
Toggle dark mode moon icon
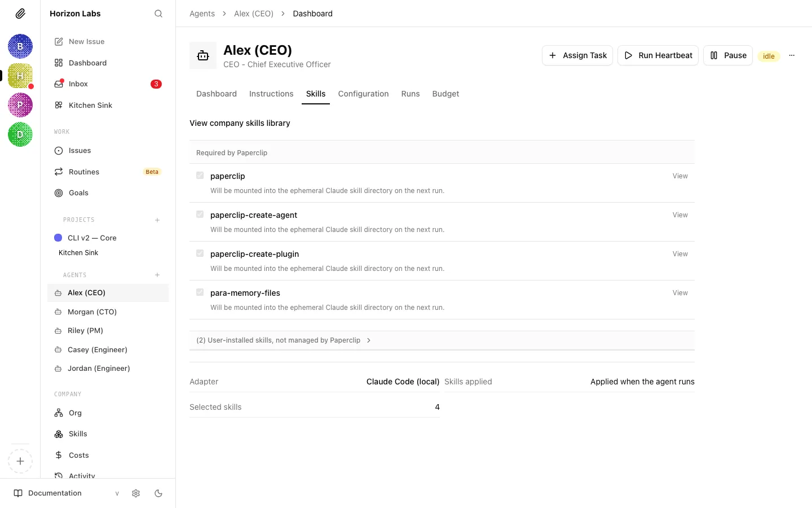click(x=158, y=493)
